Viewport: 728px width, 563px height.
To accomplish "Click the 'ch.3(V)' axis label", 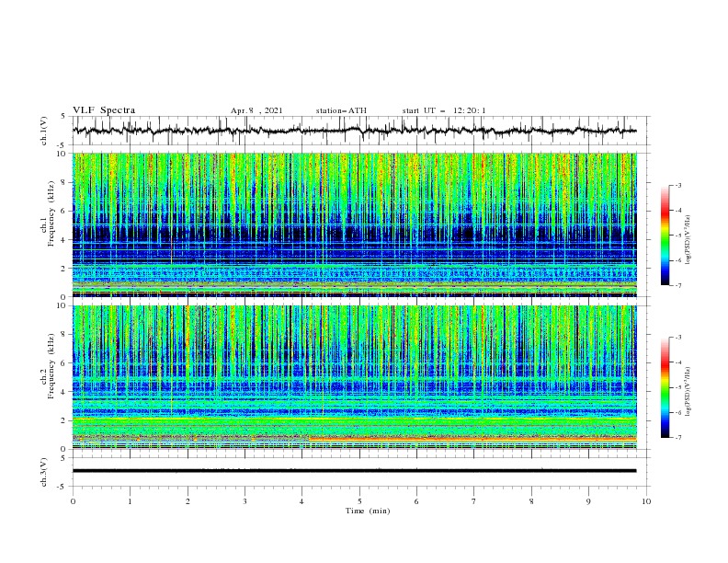I will [44, 472].
